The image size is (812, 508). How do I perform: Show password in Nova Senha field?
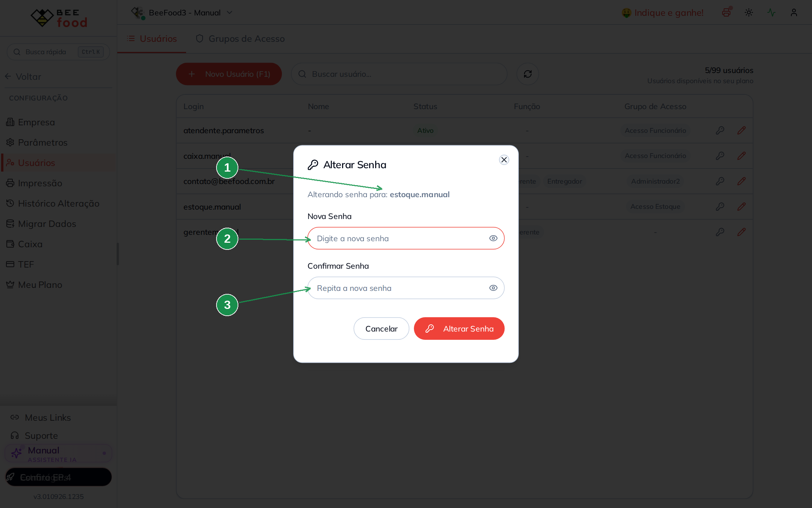click(x=493, y=238)
